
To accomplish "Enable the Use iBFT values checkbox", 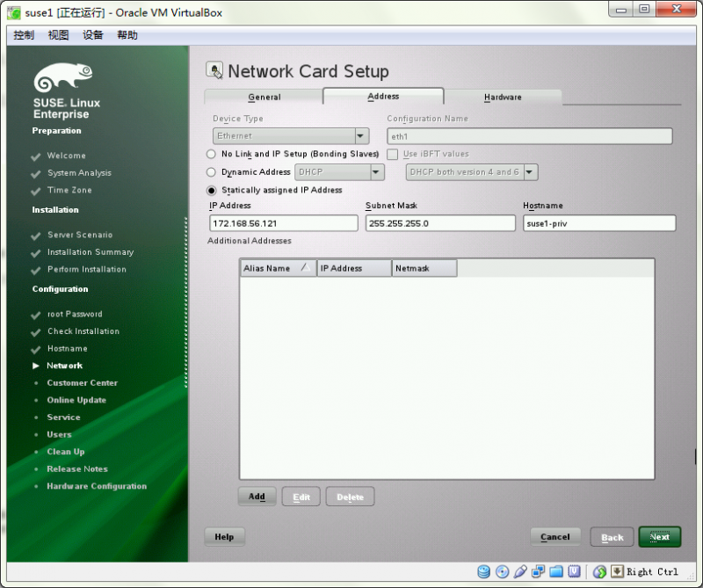I will click(392, 154).
